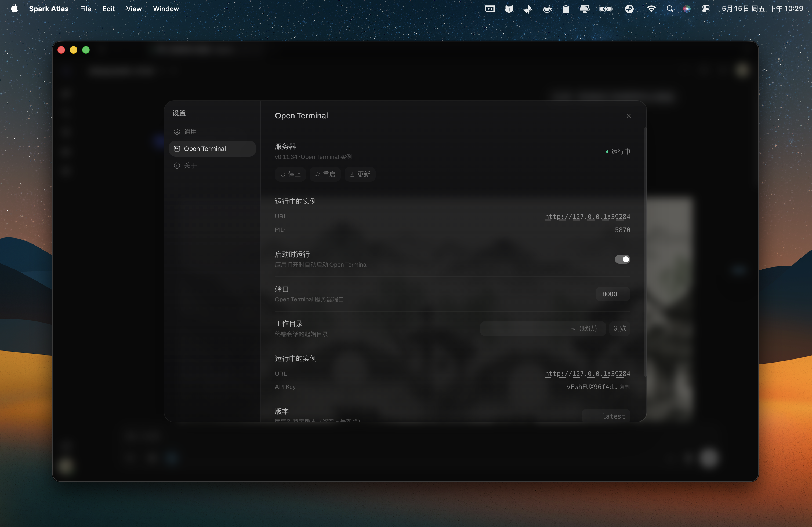This screenshot has height=527, width=812.
Task: Open the Edit menu
Action: [x=108, y=9]
